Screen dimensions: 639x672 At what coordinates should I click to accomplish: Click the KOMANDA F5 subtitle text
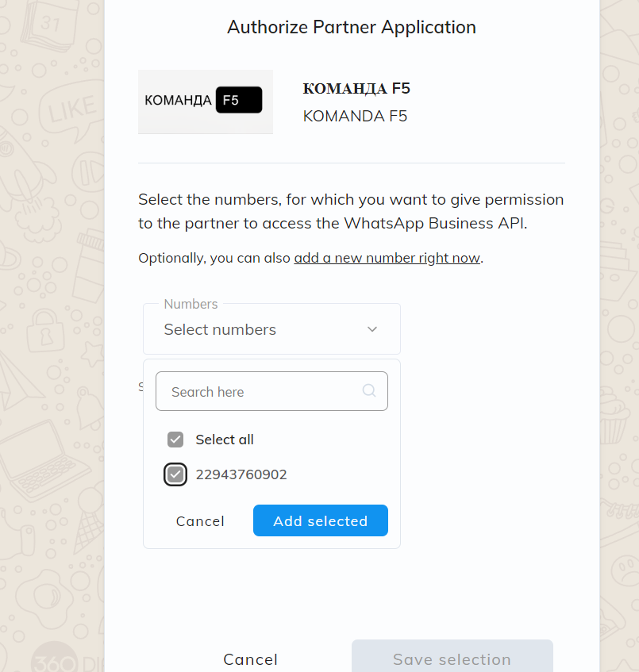(355, 116)
